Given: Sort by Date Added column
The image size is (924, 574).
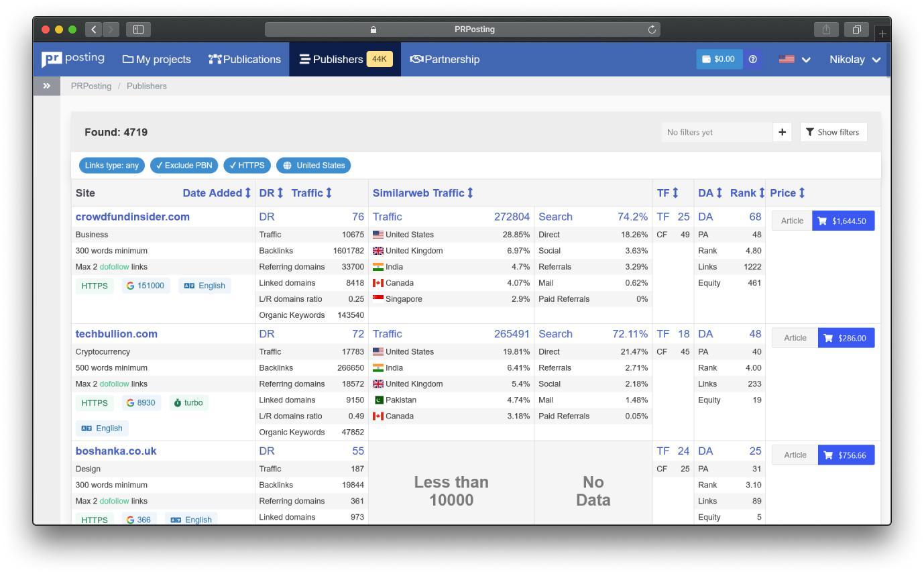Looking at the screenshot, I should [x=217, y=193].
